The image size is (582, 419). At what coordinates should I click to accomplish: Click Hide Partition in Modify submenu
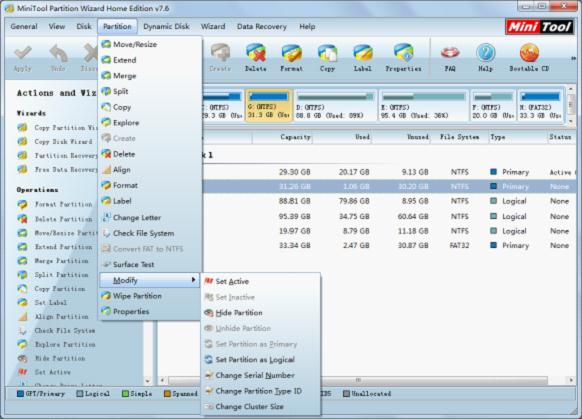pyautogui.click(x=261, y=313)
